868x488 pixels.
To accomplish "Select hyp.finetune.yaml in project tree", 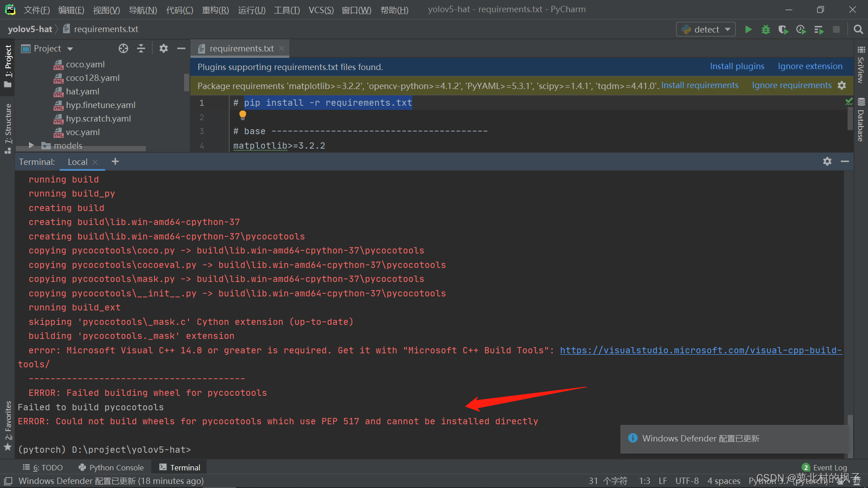I will pos(100,105).
